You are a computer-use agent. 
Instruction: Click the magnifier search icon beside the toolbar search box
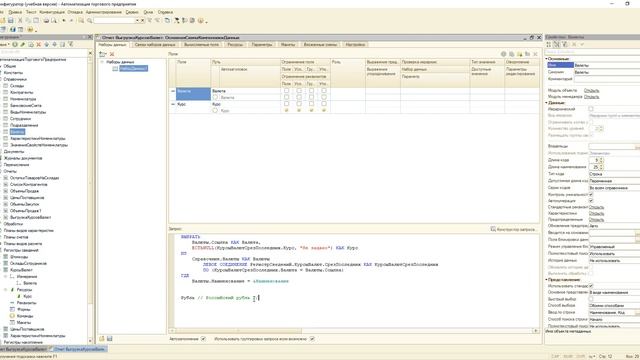click(x=89, y=20)
